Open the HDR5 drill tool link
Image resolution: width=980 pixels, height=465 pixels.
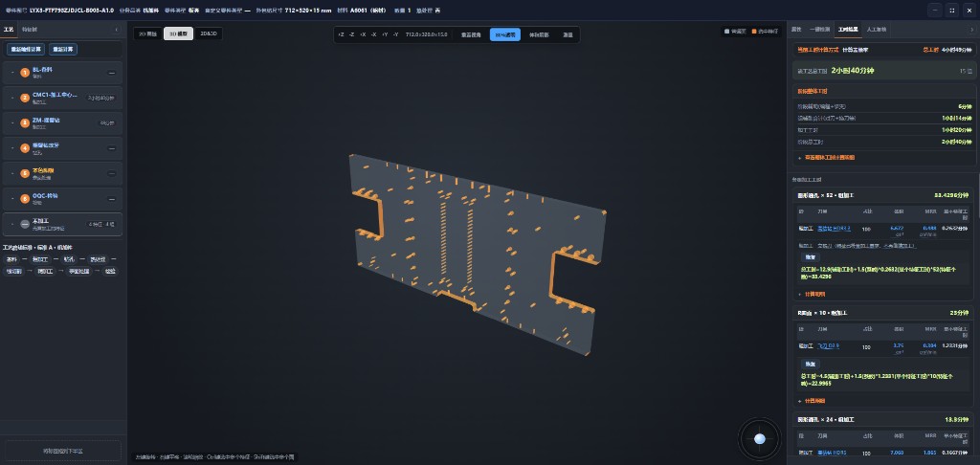tap(832, 453)
